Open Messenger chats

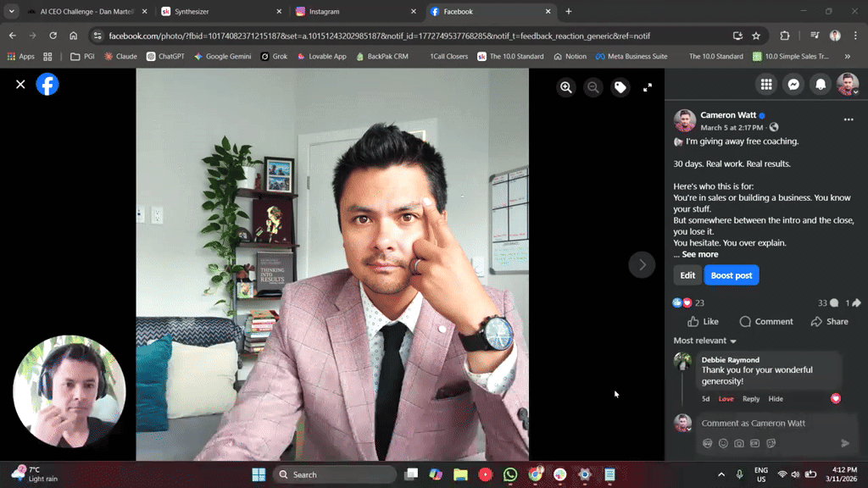pyautogui.click(x=793, y=84)
